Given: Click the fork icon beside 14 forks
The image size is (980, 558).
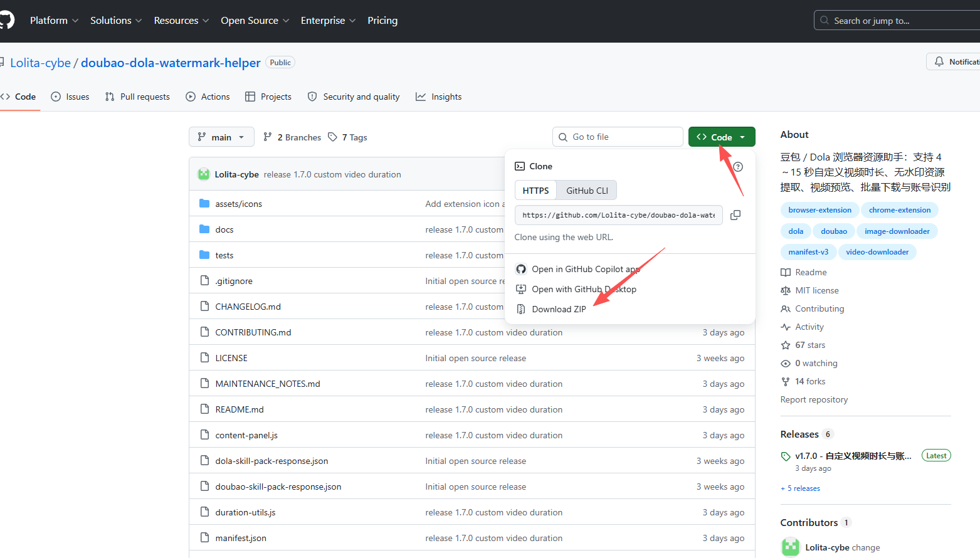Looking at the screenshot, I should 786,381.
